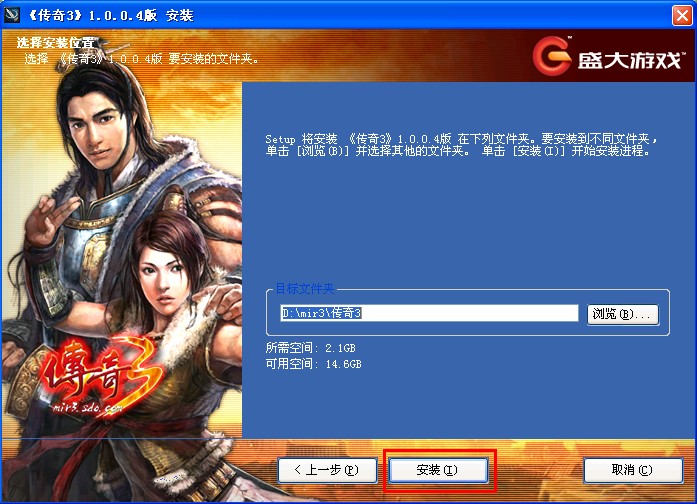Click the 目标文件夹 group label
Screen dimensions: 697x504
click(x=304, y=289)
